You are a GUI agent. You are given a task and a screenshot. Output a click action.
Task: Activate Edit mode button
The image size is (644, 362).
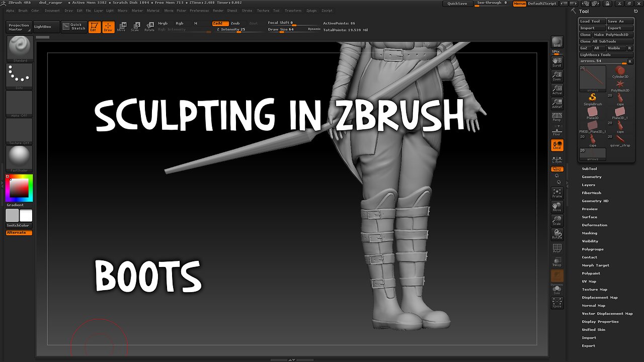tap(94, 27)
